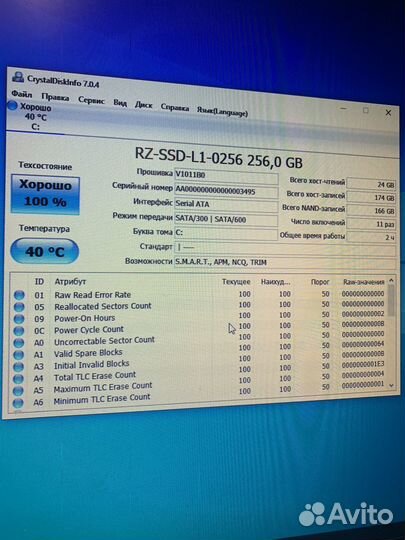The image size is (405, 540).
Task: Click status circle for Reallocated Sectors Count
Action: click(19, 307)
